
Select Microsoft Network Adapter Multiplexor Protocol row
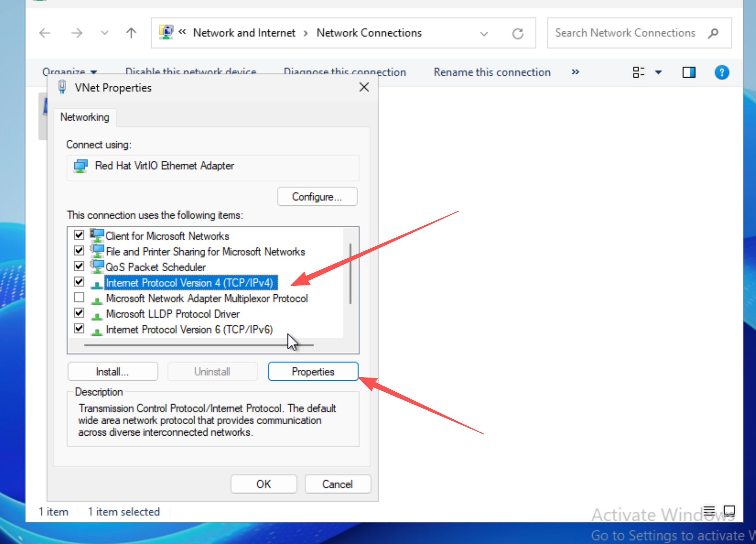pyautogui.click(x=207, y=298)
